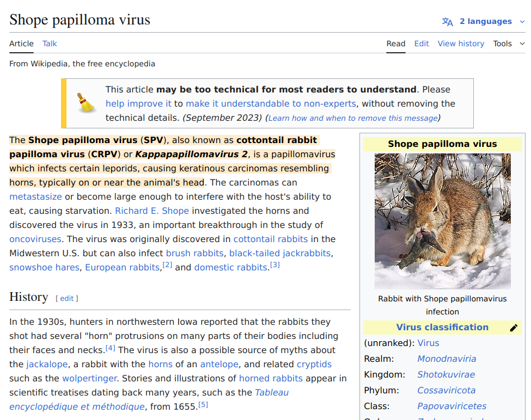Follow the horns link
The height and width of the screenshot is (420, 531).
[x=161, y=364]
